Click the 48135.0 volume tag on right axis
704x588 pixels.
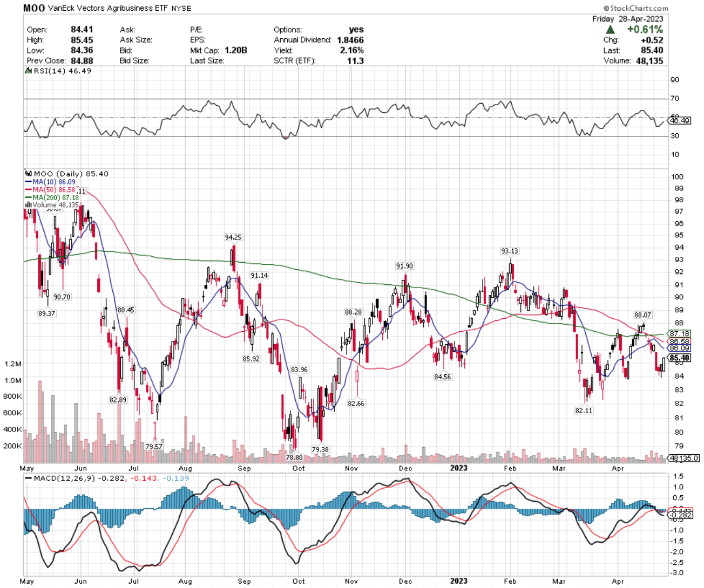[x=684, y=458]
